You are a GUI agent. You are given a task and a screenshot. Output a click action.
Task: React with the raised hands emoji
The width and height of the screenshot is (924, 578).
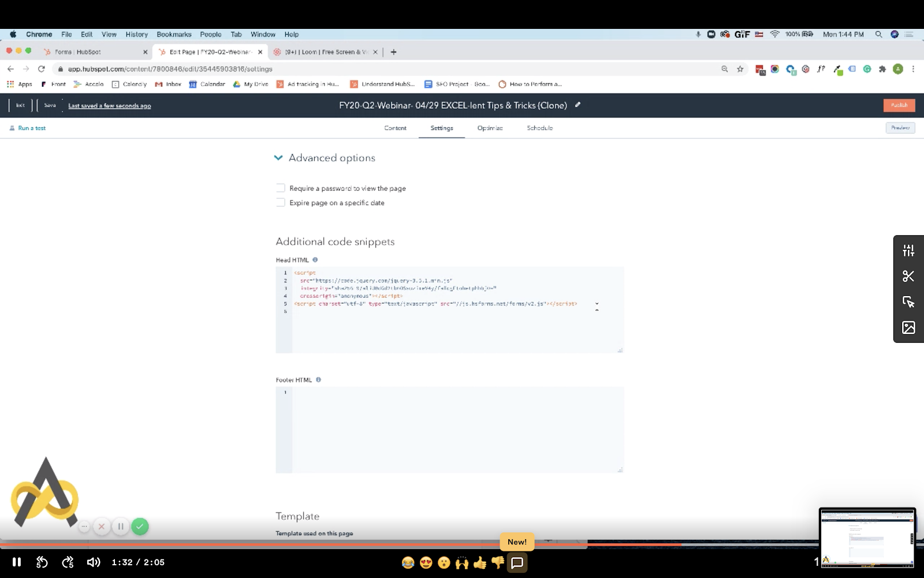coord(462,562)
